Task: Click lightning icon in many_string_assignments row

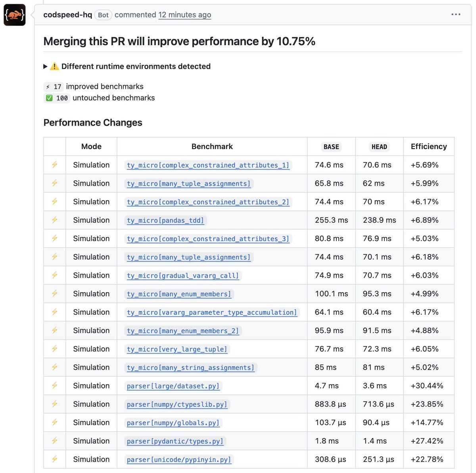Action: (55, 367)
